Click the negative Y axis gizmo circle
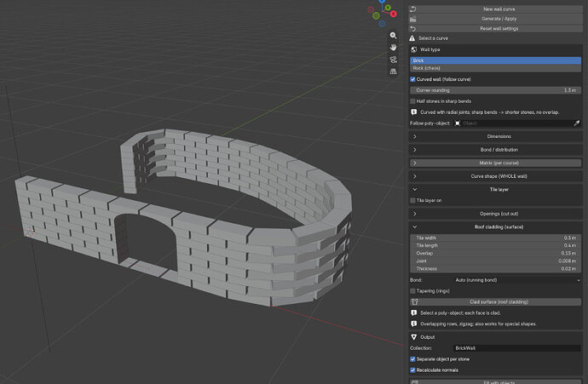 tap(376, 15)
